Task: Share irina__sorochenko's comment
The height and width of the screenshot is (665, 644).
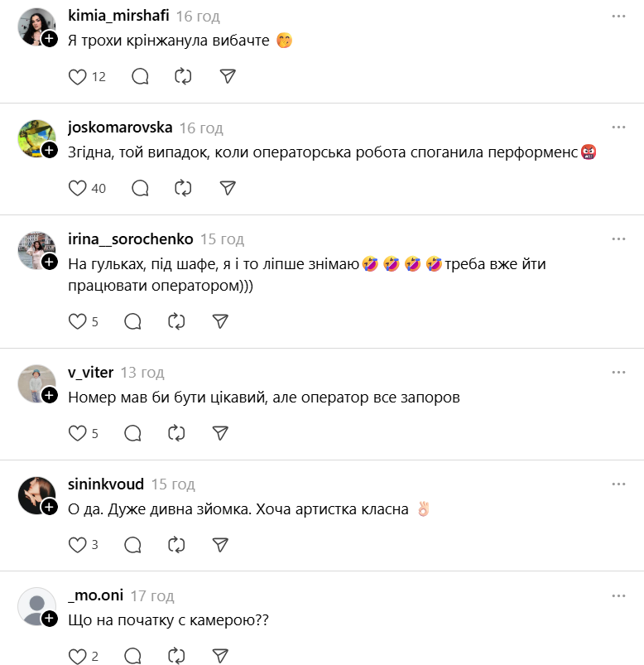Action: [219, 321]
